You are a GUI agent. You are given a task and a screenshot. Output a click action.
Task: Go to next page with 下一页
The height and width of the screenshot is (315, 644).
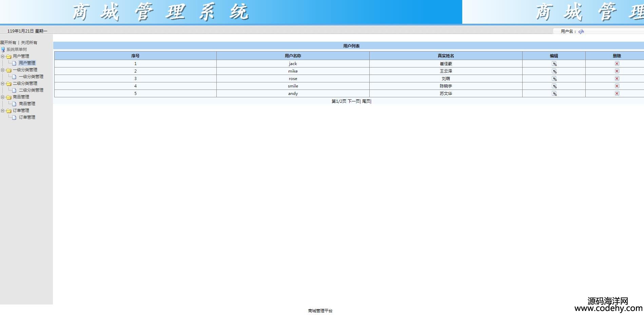(x=354, y=101)
